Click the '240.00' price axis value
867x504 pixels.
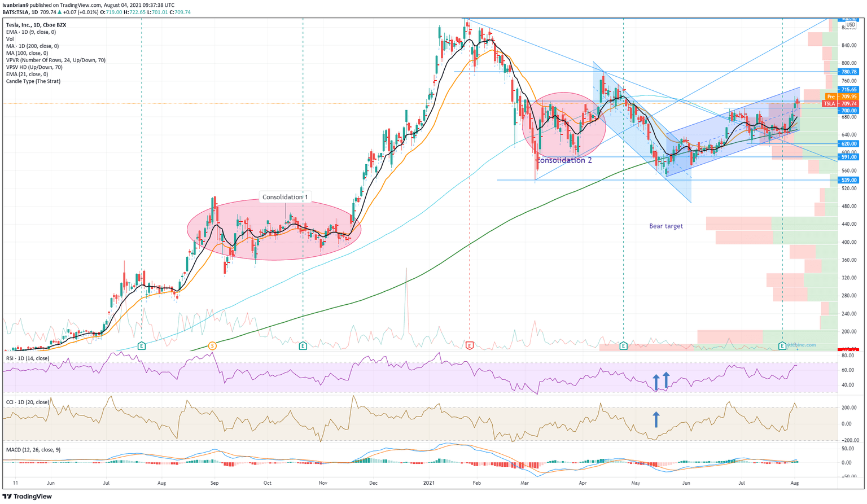(x=850, y=314)
